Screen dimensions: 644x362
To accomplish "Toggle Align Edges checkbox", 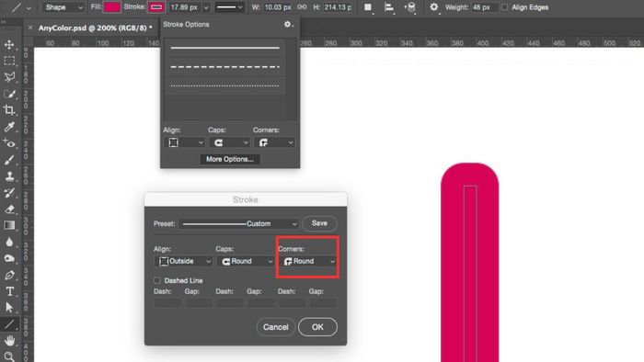I will [505, 7].
